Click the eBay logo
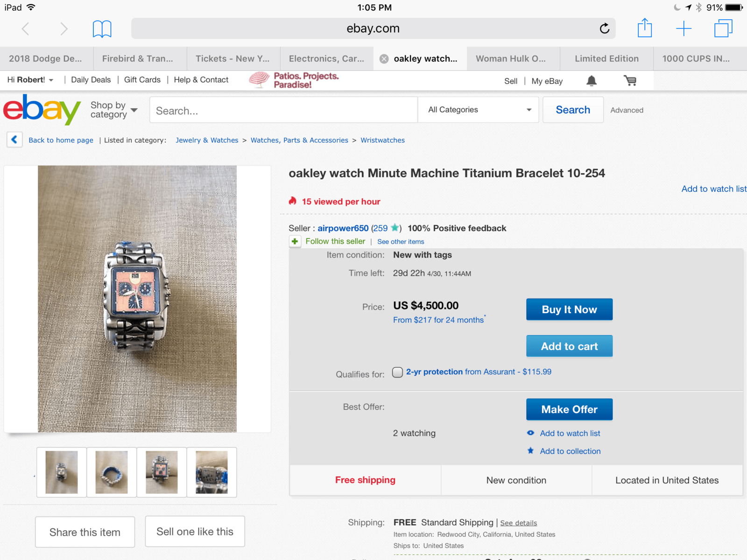This screenshot has height=560, width=747. click(x=42, y=110)
